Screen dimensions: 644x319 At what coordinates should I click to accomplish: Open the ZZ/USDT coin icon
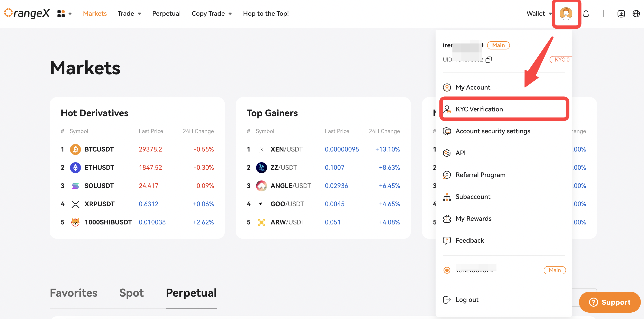261,168
